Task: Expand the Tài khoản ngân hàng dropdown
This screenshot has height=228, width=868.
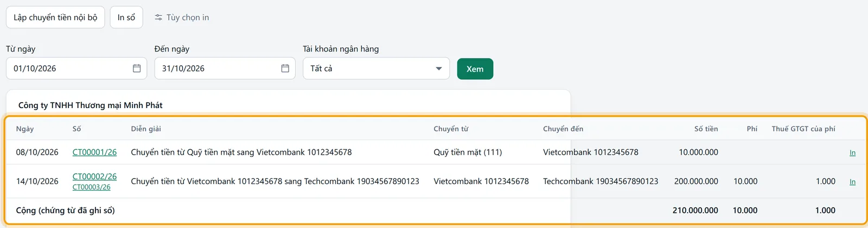Action: pos(376,68)
